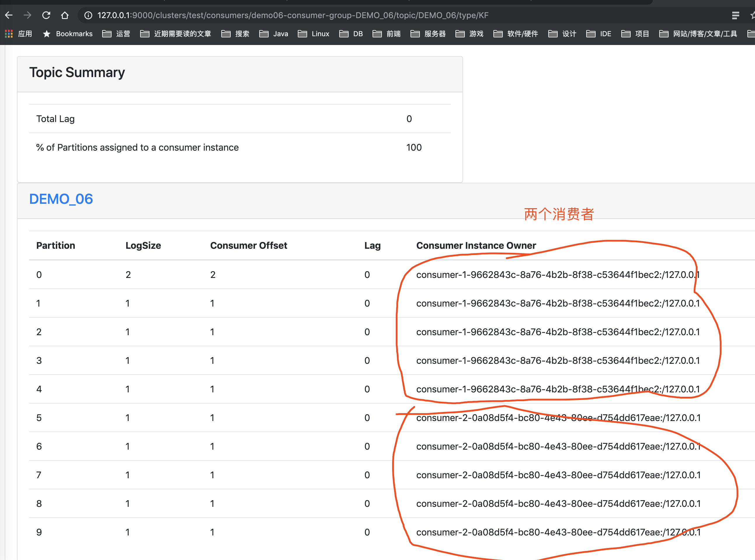Go to browser home page
The width and height of the screenshot is (755, 560).
(x=65, y=15)
